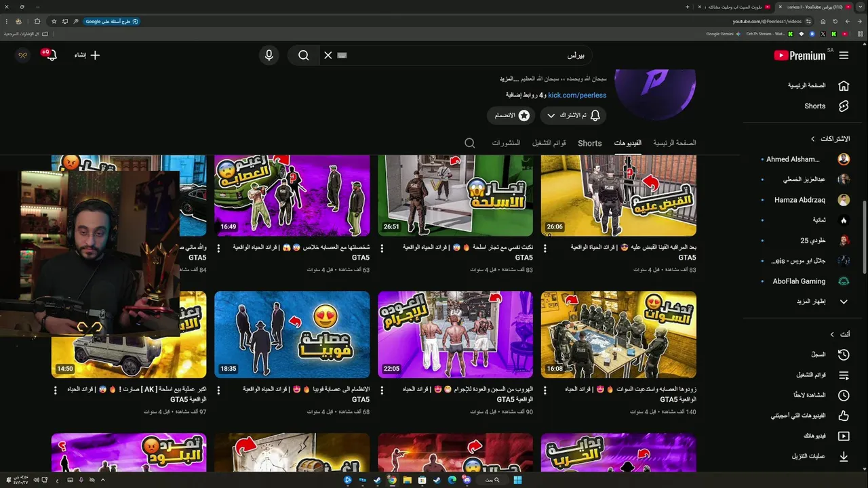Open the kick.com/peerless link
Viewport: 868px width, 488px height.
coord(577,96)
